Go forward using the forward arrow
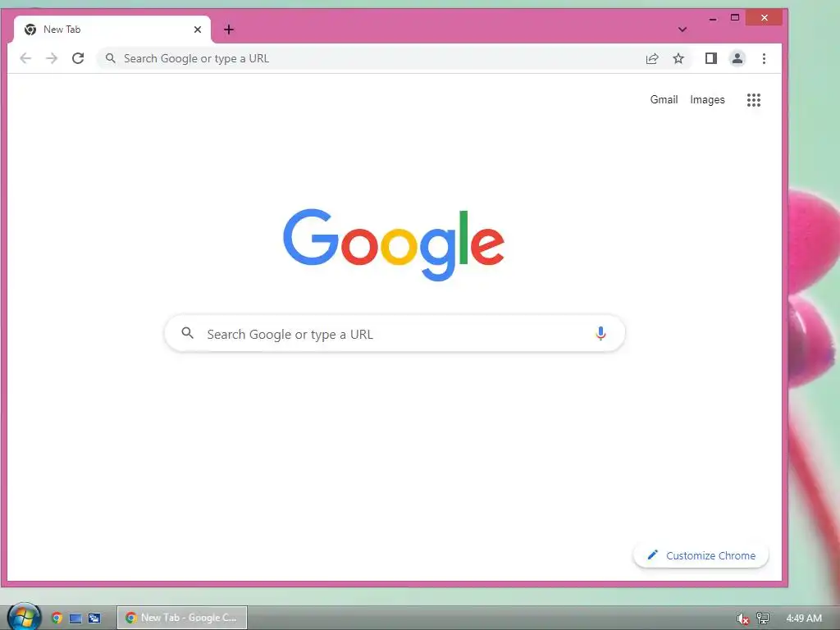Image resolution: width=840 pixels, height=630 pixels. click(x=52, y=58)
